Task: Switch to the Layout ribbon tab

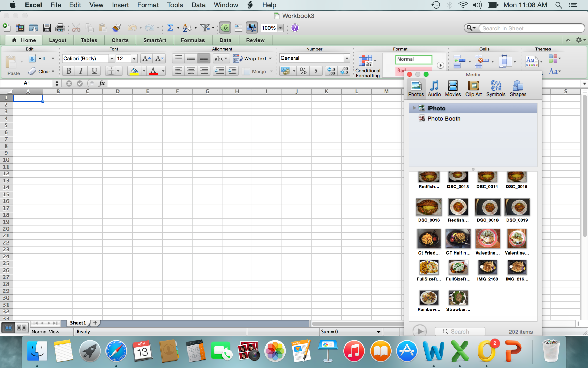Action: click(58, 40)
